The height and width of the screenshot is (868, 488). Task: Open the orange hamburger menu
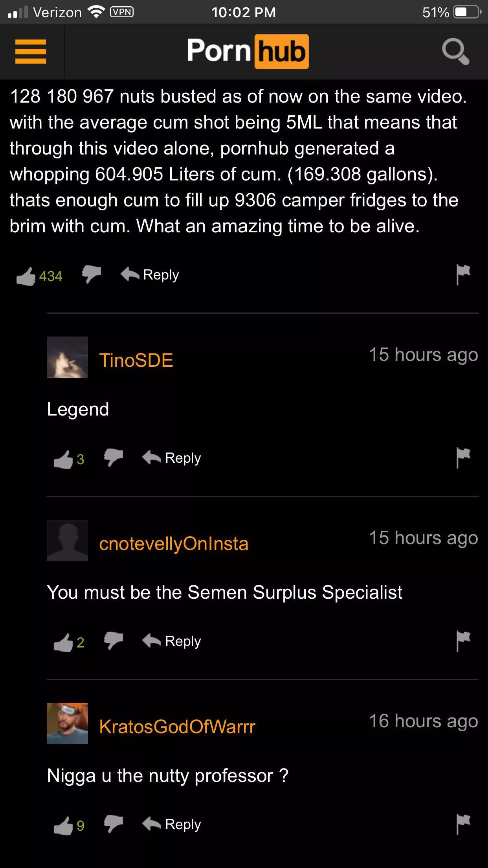click(x=31, y=51)
